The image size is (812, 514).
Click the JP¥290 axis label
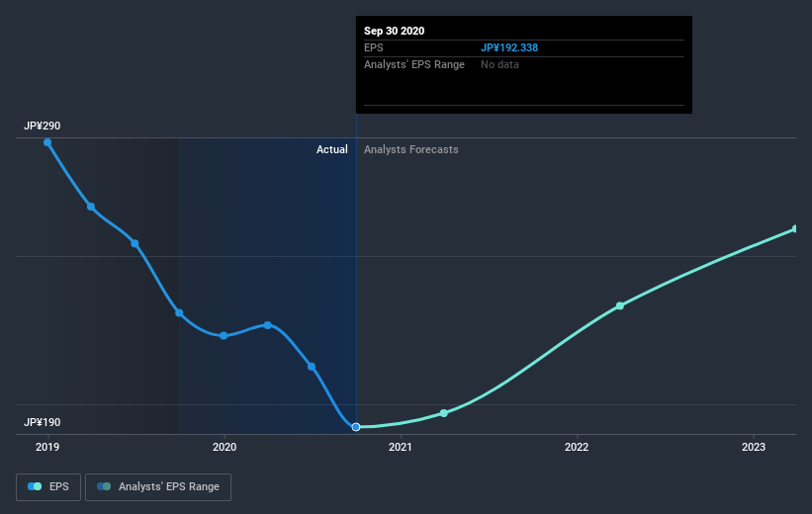coord(42,126)
